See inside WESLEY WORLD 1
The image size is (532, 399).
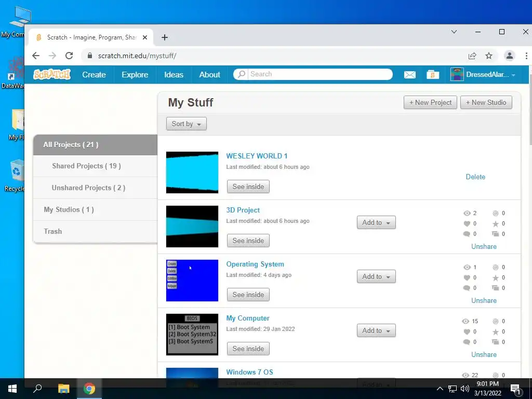[248, 187]
